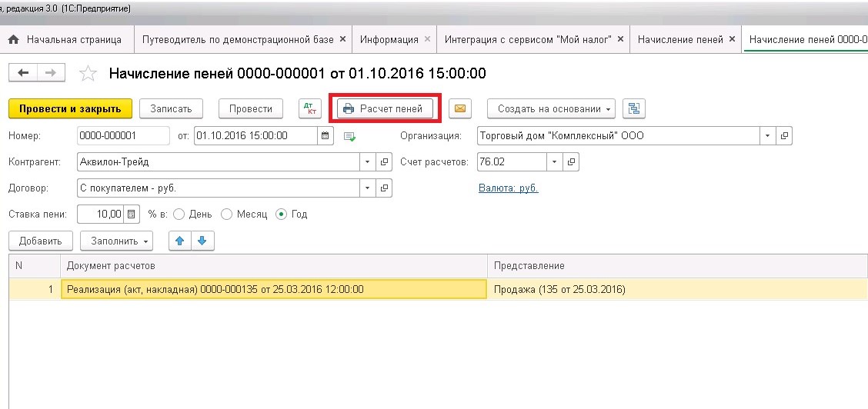Image resolution: width=868 pixels, height=409 pixels.
Task: Select the Месяц radio button
Action: (226, 214)
